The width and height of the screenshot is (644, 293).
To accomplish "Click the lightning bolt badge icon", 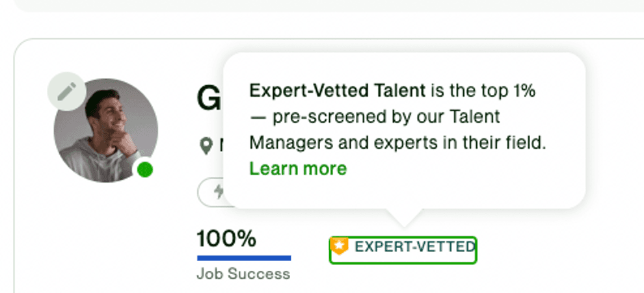I will pos(219,192).
